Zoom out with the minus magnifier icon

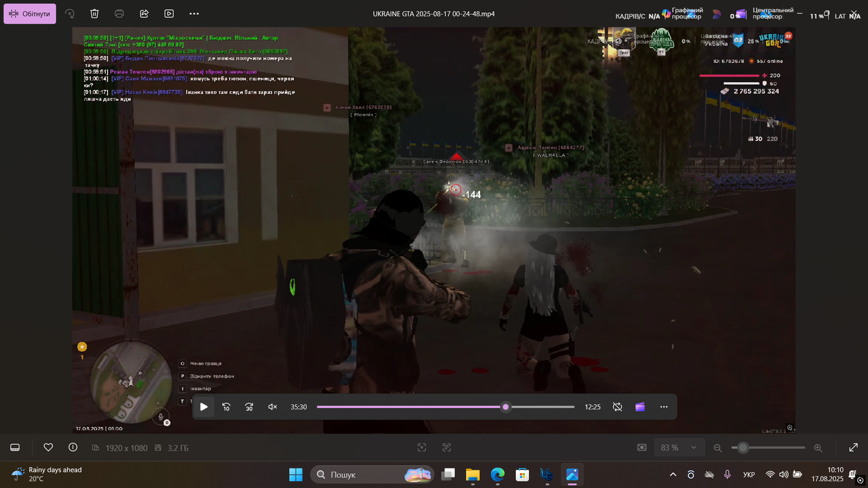click(717, 447)
